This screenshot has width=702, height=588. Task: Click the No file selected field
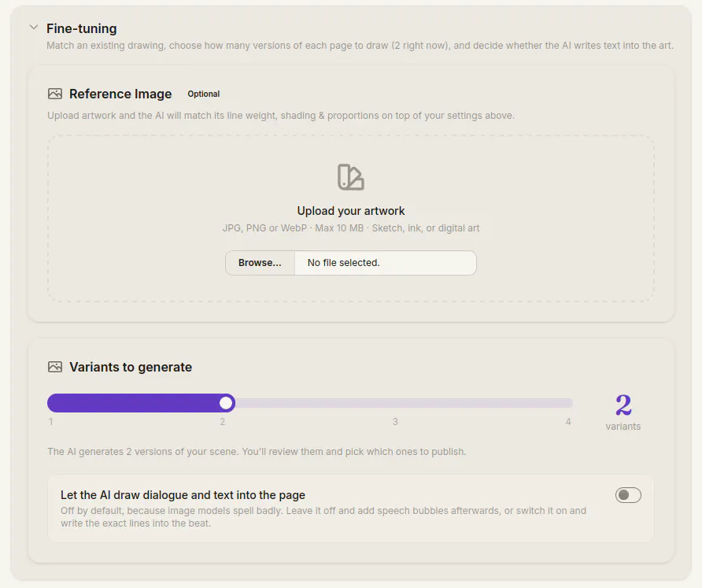click(386, 262)
